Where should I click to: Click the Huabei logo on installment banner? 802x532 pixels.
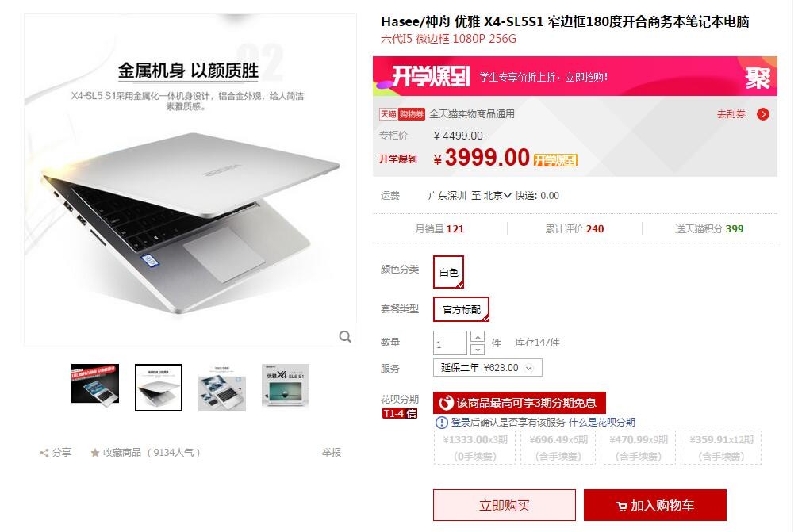pos(446,403)
